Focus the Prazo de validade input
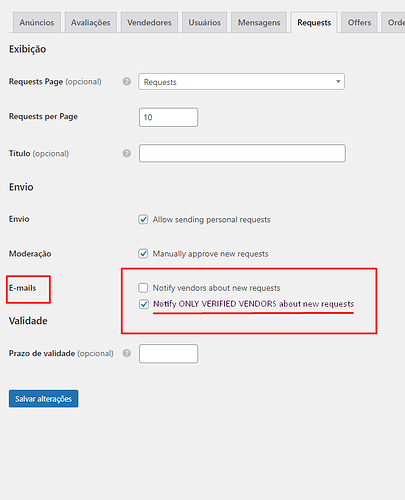405x500 pixels. (168, 354)
